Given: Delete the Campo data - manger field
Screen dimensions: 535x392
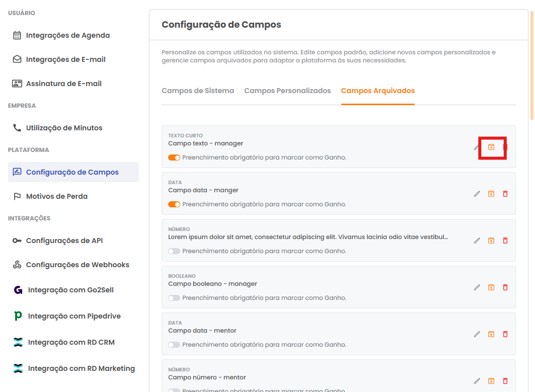Looking at the screenshot, I should click(505, 194).
